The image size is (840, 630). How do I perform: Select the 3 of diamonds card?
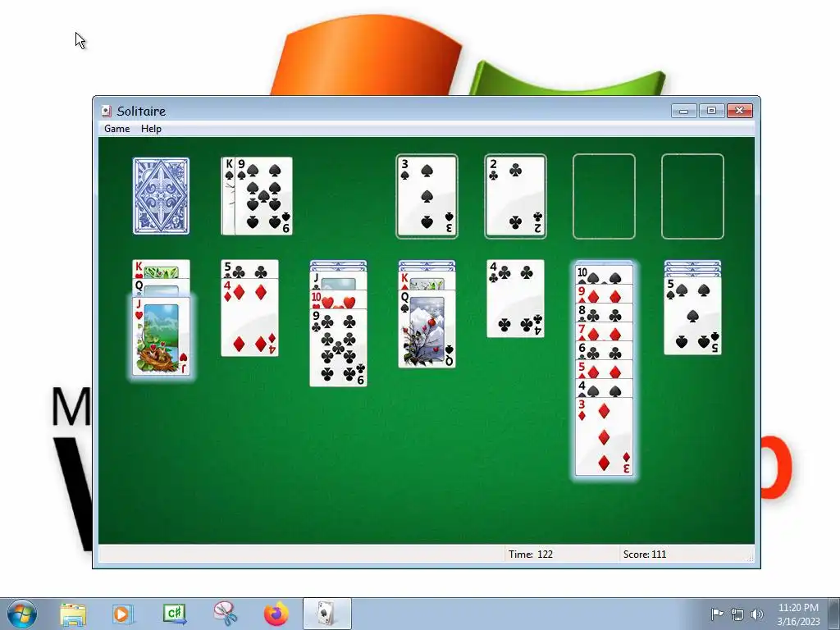(604, 436)
